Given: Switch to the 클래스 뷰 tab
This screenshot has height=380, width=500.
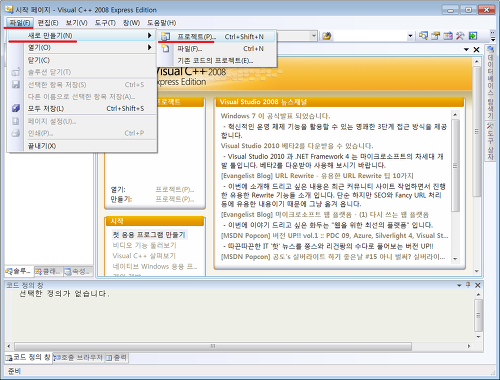Looking at the screenshot, I should click(x=48, y=272).
